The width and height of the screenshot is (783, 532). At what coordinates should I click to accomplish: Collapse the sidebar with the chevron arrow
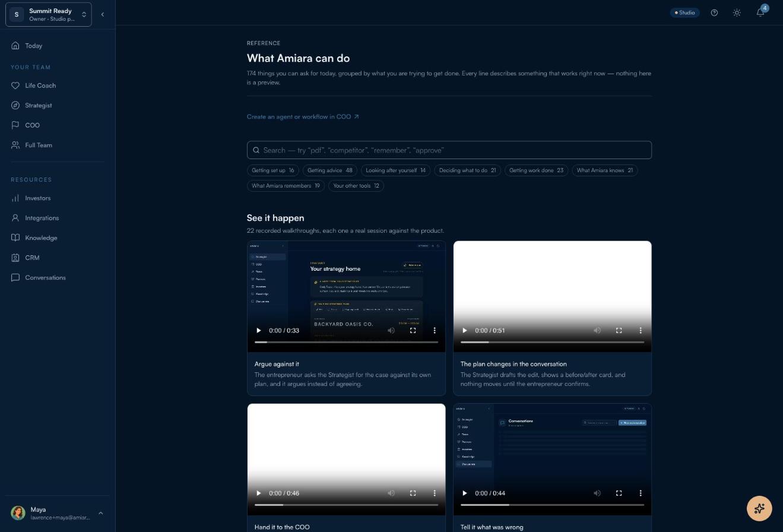102,14
